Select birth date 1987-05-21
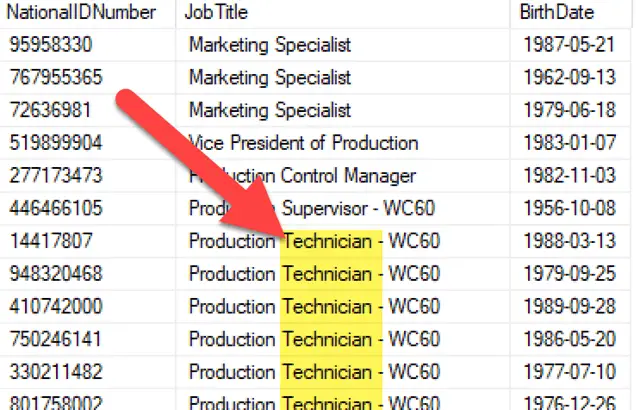This screenshot has height=410, width=640. [x=570, y=45]
